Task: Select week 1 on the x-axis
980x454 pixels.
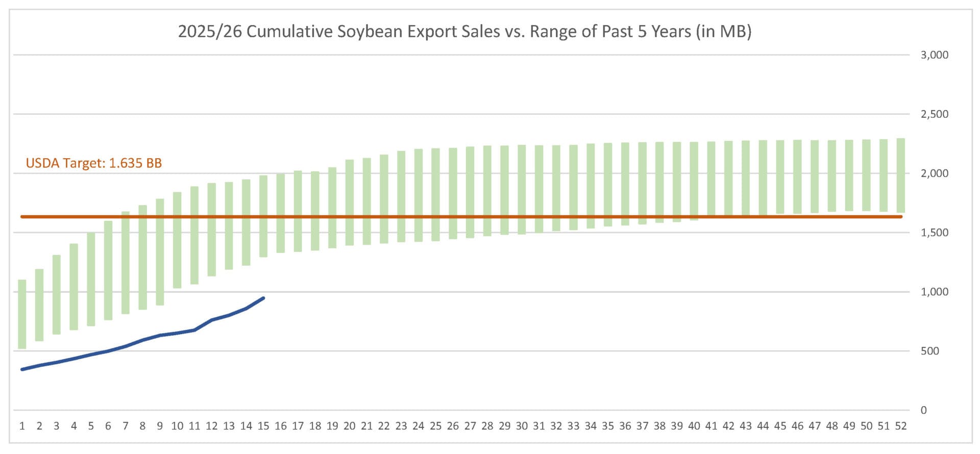Action: click(22, 426)
